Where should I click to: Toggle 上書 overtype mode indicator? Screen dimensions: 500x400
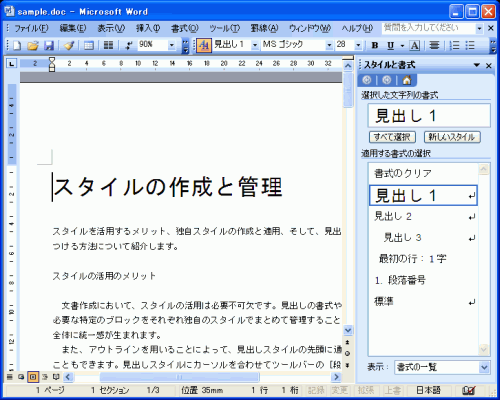tap(392, 390)
